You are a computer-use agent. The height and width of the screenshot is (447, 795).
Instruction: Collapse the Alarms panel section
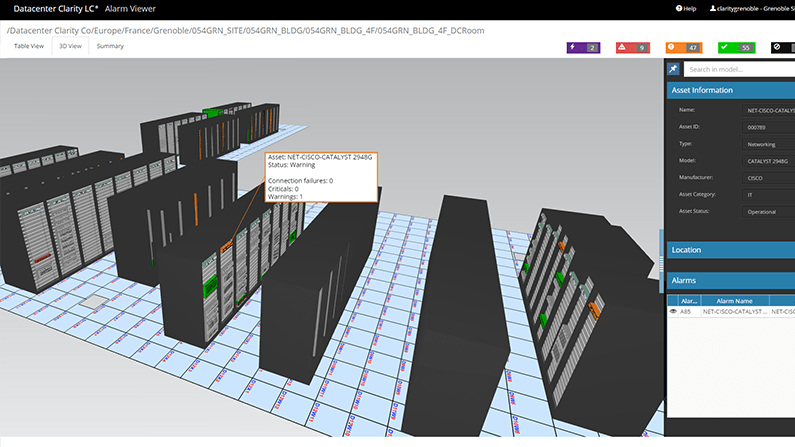[x=730, y=281]
